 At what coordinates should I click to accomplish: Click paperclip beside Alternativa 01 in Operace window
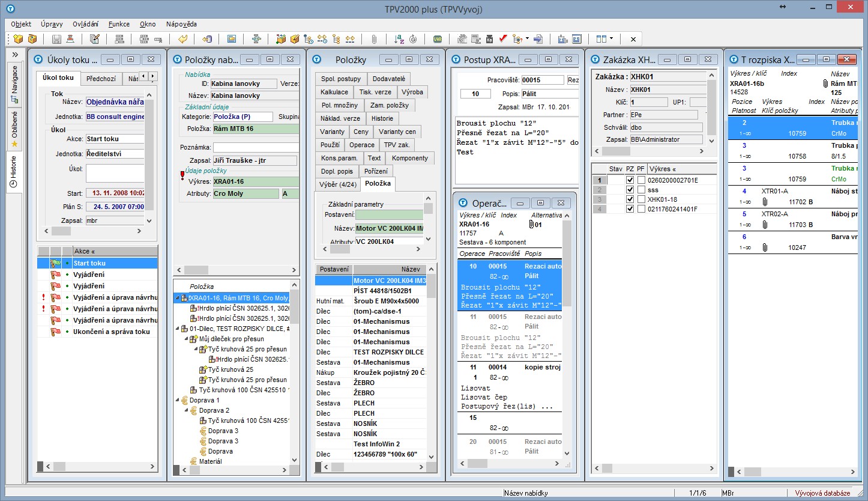[x=532, y=225]
